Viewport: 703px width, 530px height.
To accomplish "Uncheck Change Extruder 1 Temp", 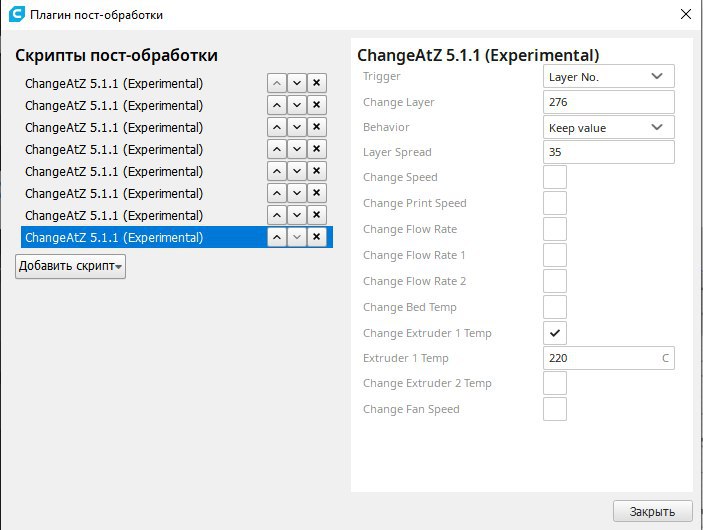I will pyautogui.click(x=555, y=333).
